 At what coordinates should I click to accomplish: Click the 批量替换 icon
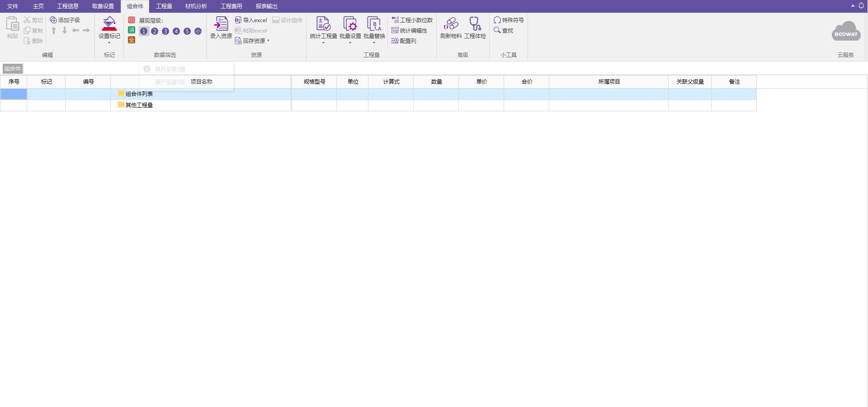(x=374, y=24)
